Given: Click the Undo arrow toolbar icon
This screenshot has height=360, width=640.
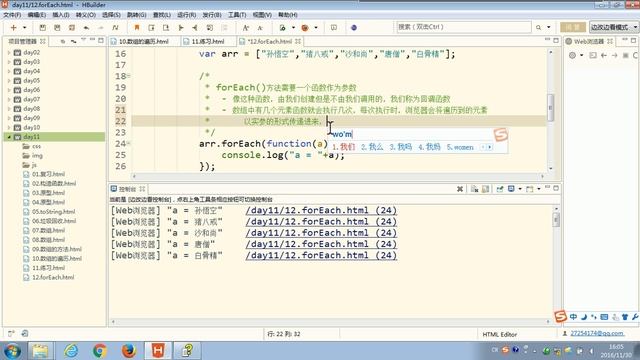Looking at the screenshot, I should [x=86, y=27].
